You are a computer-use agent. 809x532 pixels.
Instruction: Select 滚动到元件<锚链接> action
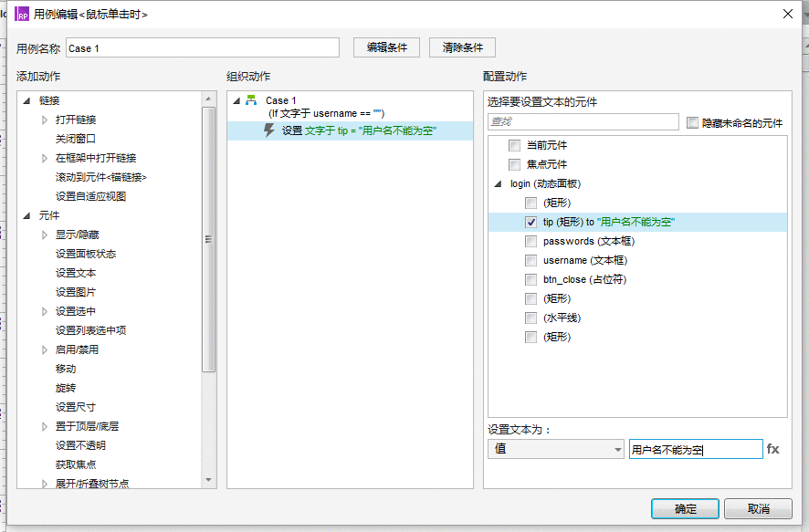pyautogui.click(x=101, y=177)
